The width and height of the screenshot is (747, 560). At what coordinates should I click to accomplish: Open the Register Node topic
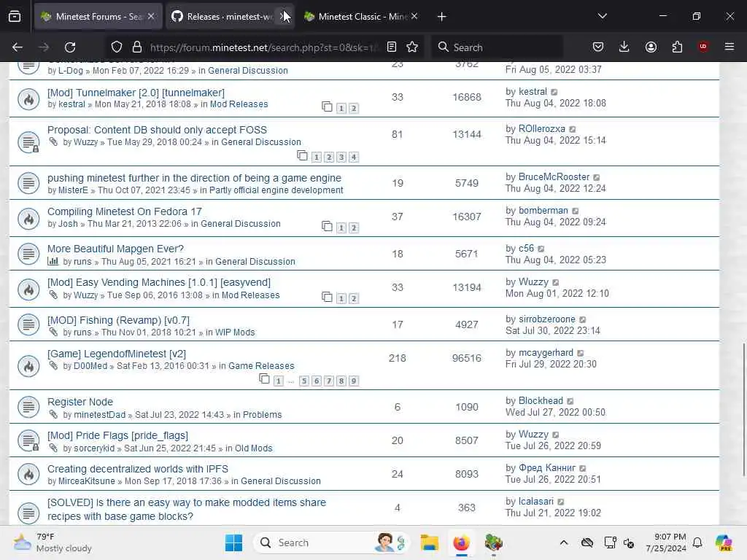(x=80, y=402)
